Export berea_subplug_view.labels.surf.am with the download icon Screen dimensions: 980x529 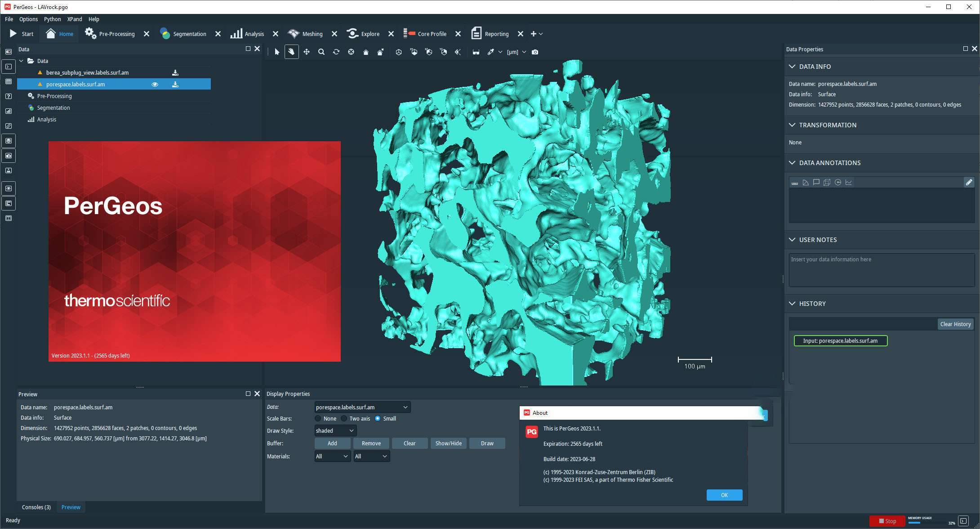(x=175, y=72)
